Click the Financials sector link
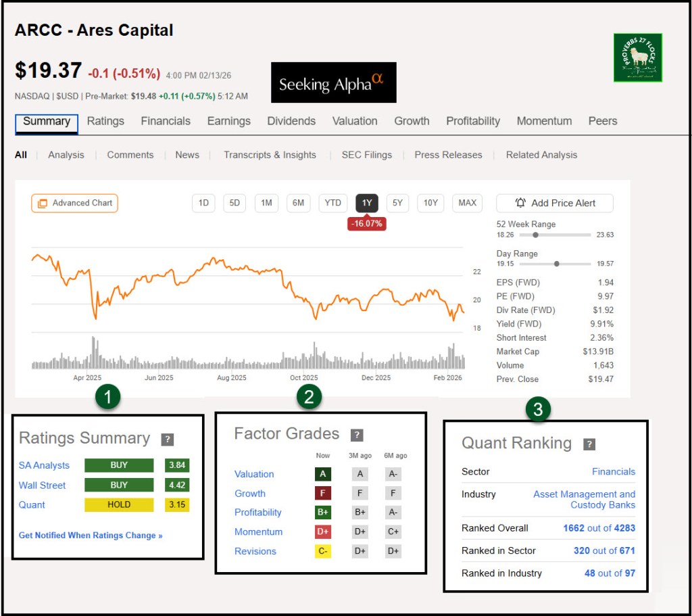Viewport: 692px width, 616px height. click(x=614, y=471)
